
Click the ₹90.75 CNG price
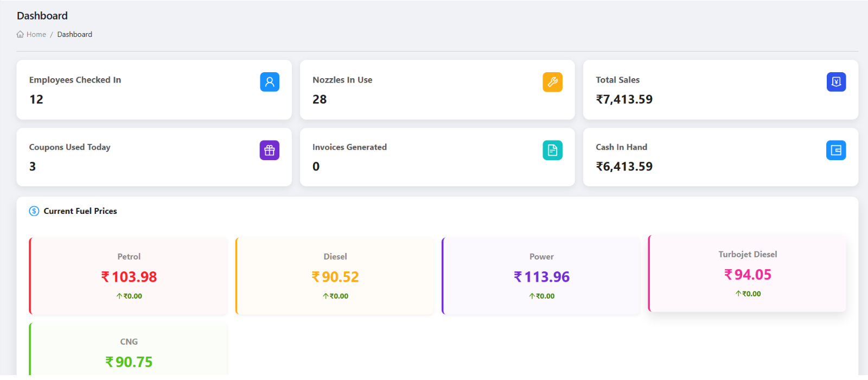pyautogui.click(x=129, y=362)
